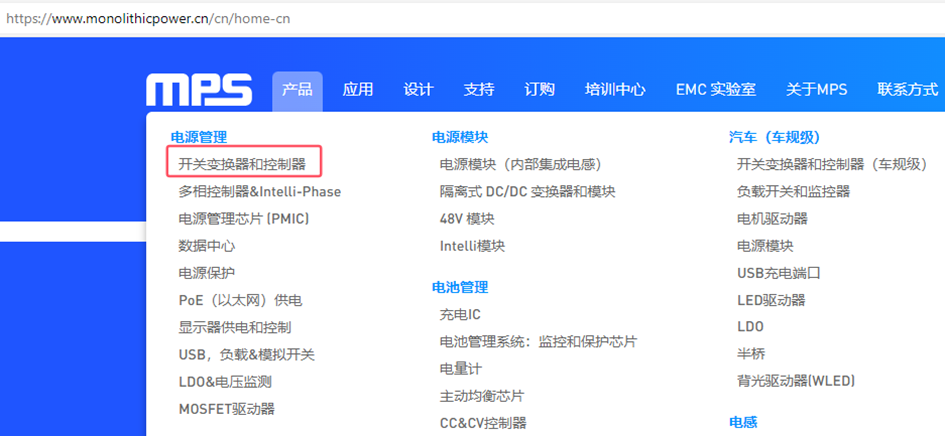This screenshot has width=945, height=436.
Task: Select the 电感 category heading
Action: (x=743, y=422)
